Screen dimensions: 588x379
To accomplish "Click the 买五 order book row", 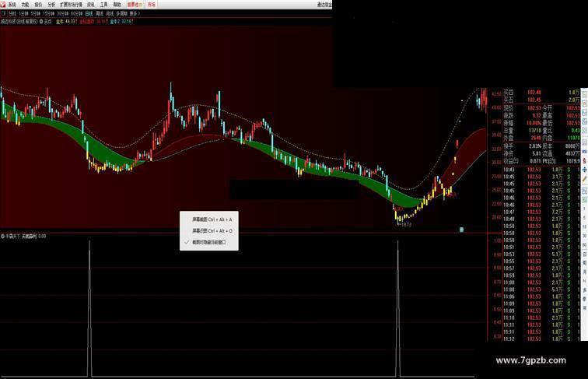I will [x=541, y=100].
